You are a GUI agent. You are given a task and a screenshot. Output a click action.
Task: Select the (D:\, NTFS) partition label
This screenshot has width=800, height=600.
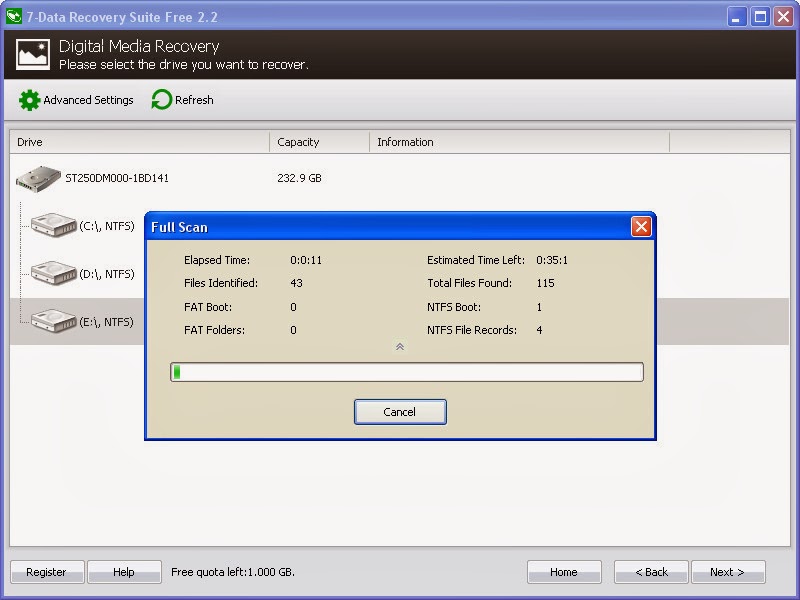click(107, 274)
